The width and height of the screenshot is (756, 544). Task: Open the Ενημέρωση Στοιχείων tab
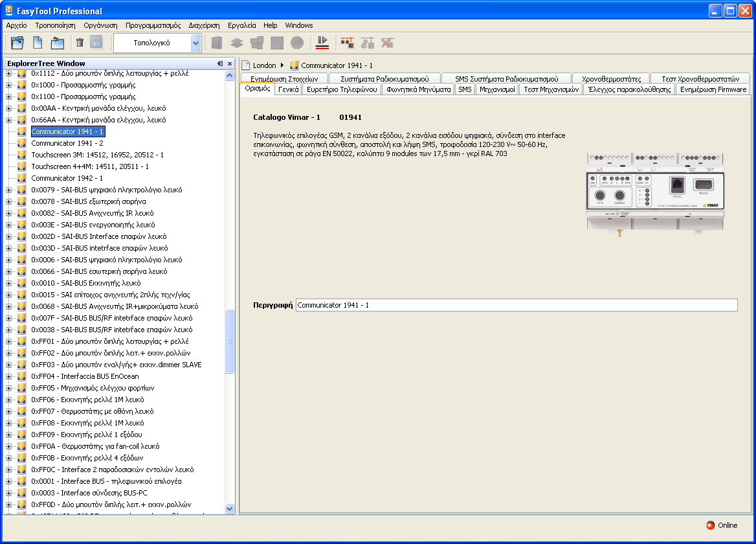click(284, 78)
